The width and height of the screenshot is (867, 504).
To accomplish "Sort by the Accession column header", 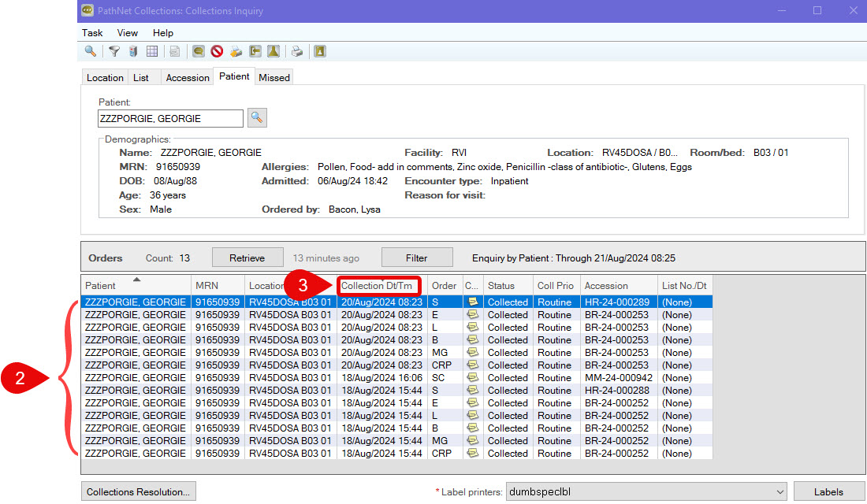I will (619, 286).
